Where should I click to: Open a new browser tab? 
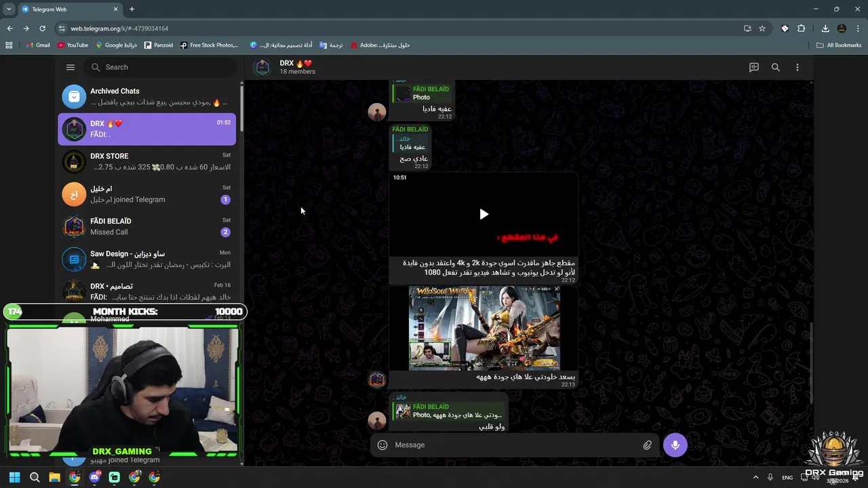point(132,9)
